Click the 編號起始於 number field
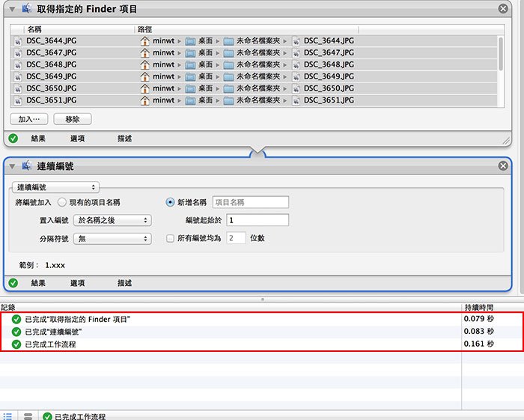 coord(258,220)
